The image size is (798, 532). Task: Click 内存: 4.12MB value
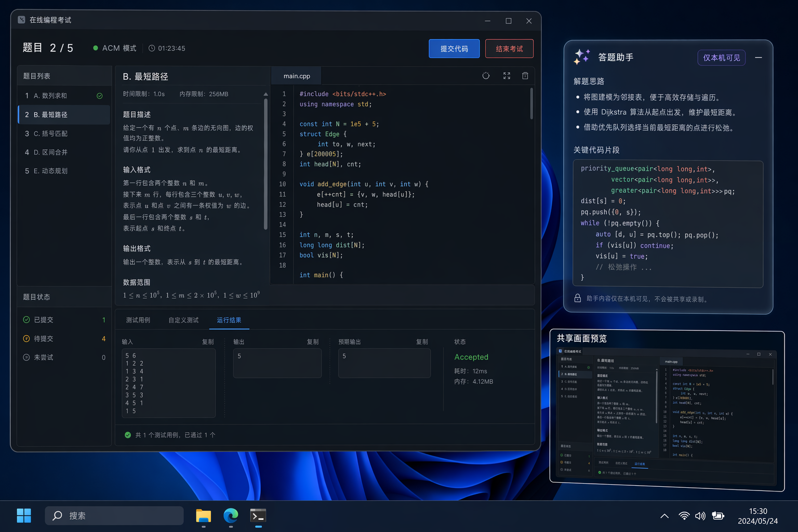(474, 381)
